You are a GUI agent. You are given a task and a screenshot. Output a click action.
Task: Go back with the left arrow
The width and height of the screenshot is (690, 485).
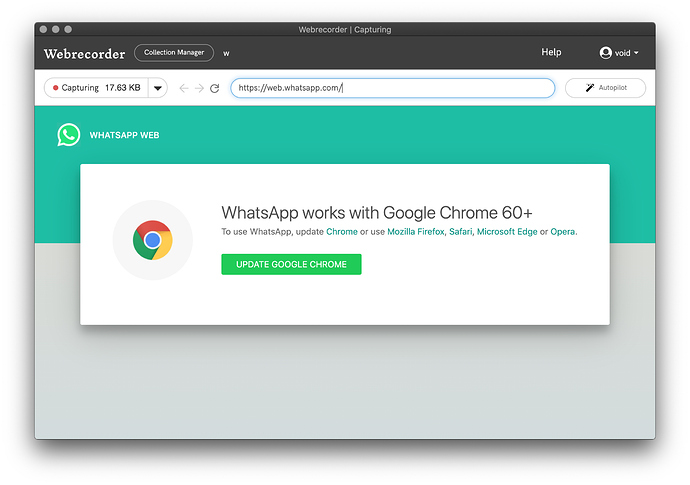tap(184, 88)
